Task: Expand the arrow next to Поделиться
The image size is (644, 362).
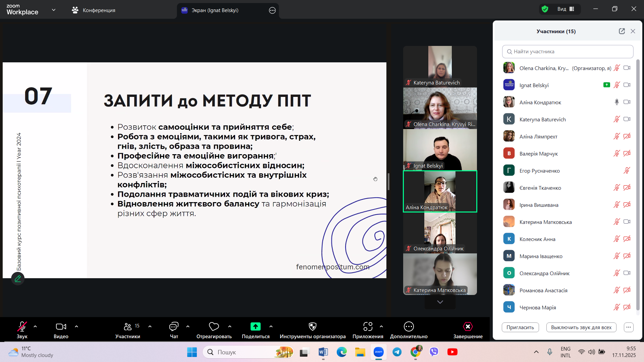Action: click(271, 326)
